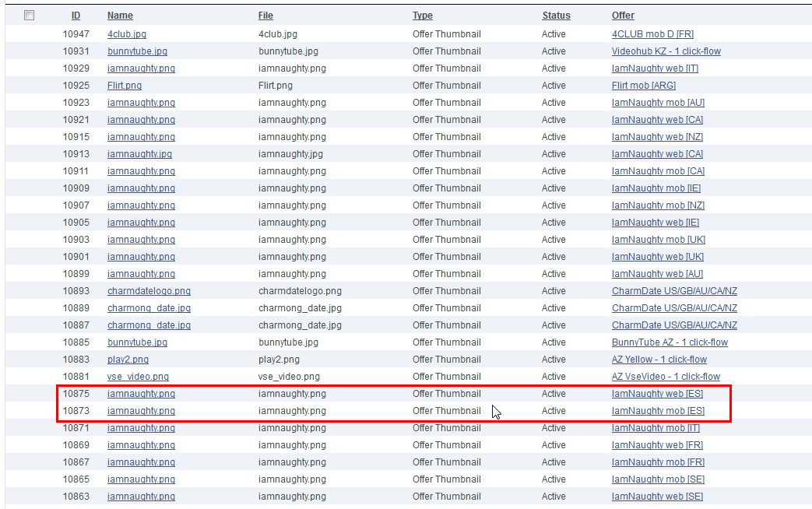Open the bunnytube.jpg name link in row 10931
The width and height of the screenshot is (812, 509).
coord(137,51)
